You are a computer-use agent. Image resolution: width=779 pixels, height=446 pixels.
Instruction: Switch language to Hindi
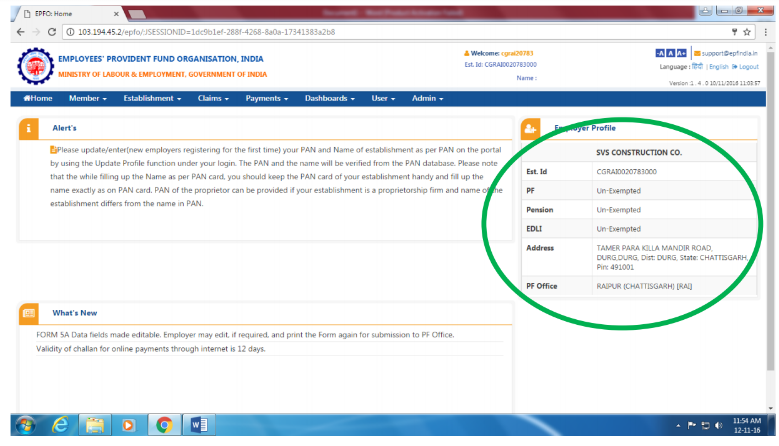coord(697,66)
